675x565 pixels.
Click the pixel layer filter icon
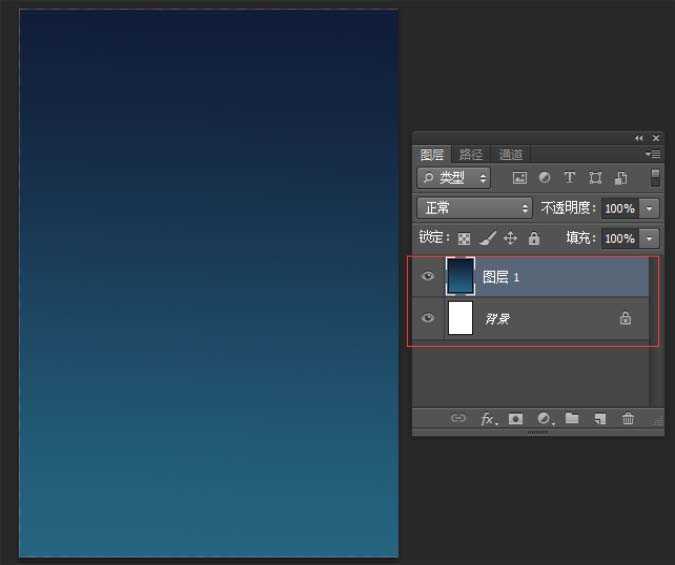pyautogui.click(x=519, y=178)
